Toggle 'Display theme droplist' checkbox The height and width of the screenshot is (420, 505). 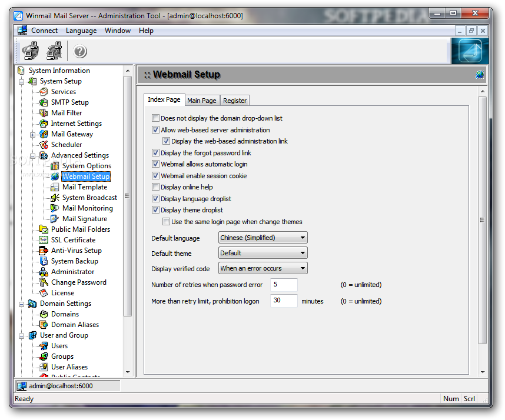[155, 210]
